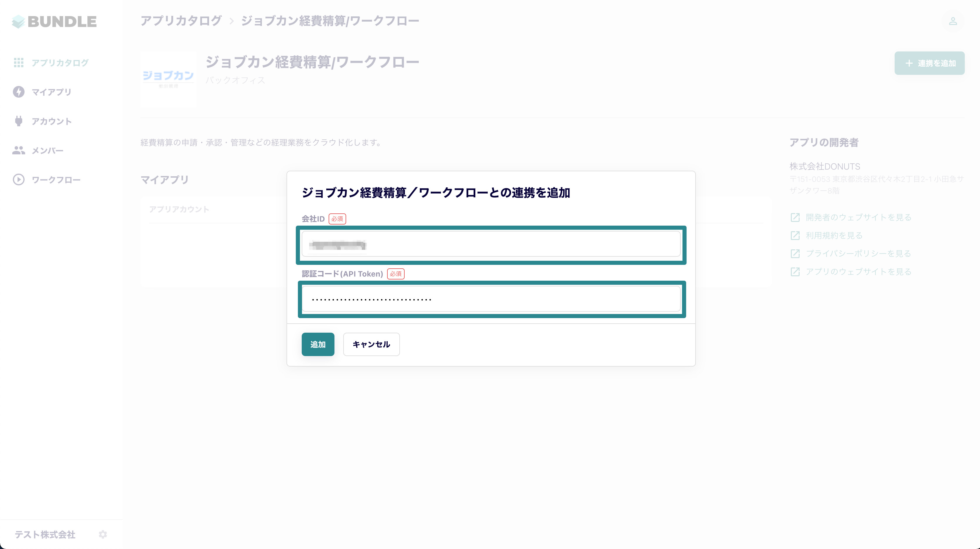The width and height of the screenshot is (980, 549).
Task: Click the 会社ID field label
Action: point(313,219)
